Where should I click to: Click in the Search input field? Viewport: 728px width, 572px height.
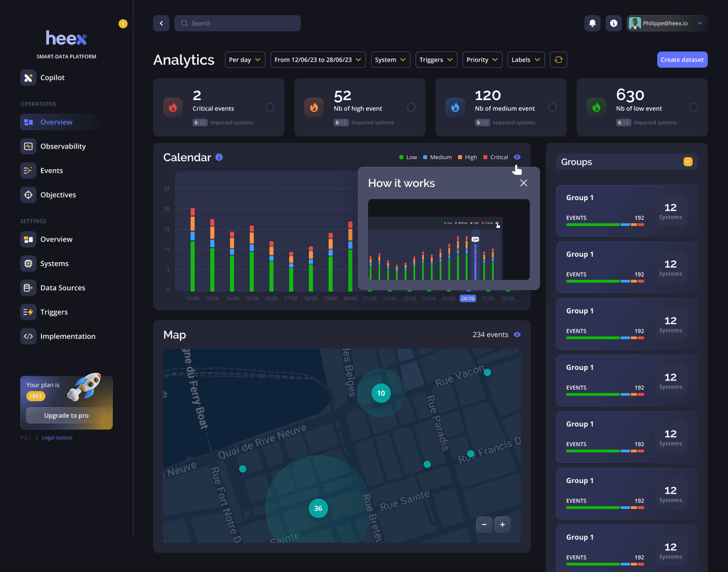tap(238, 23)
